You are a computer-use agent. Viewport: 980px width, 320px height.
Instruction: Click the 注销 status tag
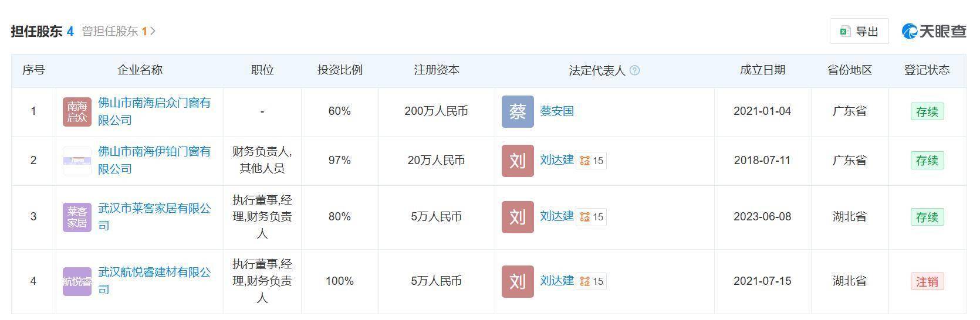pos(927,281)
